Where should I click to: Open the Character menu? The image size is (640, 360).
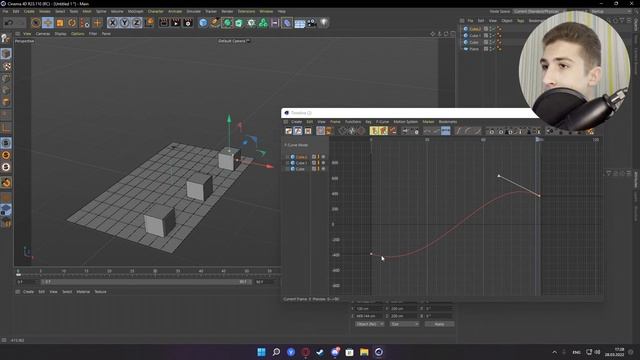click(156, 11)
